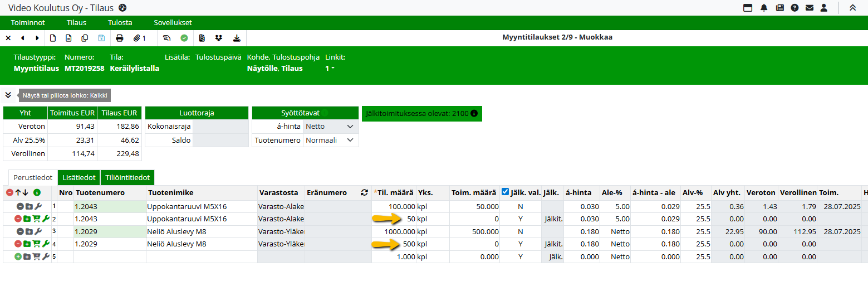Toggle the Jälk. val. header checkbox

pos(505,192)
